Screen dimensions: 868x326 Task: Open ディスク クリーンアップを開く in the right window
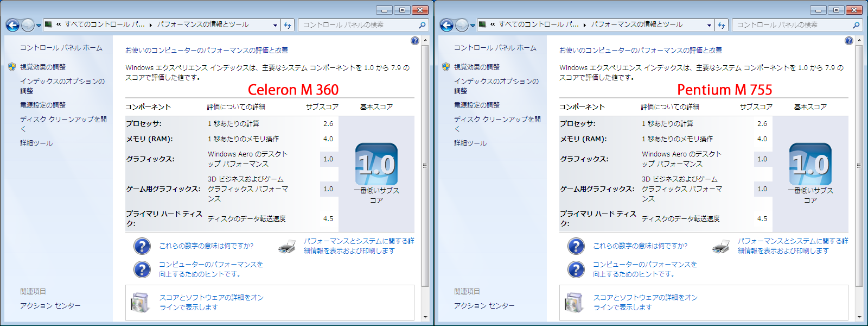click(497, 124)
